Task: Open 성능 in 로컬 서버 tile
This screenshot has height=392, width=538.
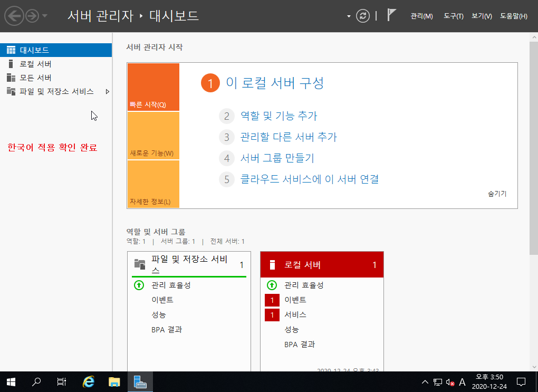Action: (x=292, y=330)
